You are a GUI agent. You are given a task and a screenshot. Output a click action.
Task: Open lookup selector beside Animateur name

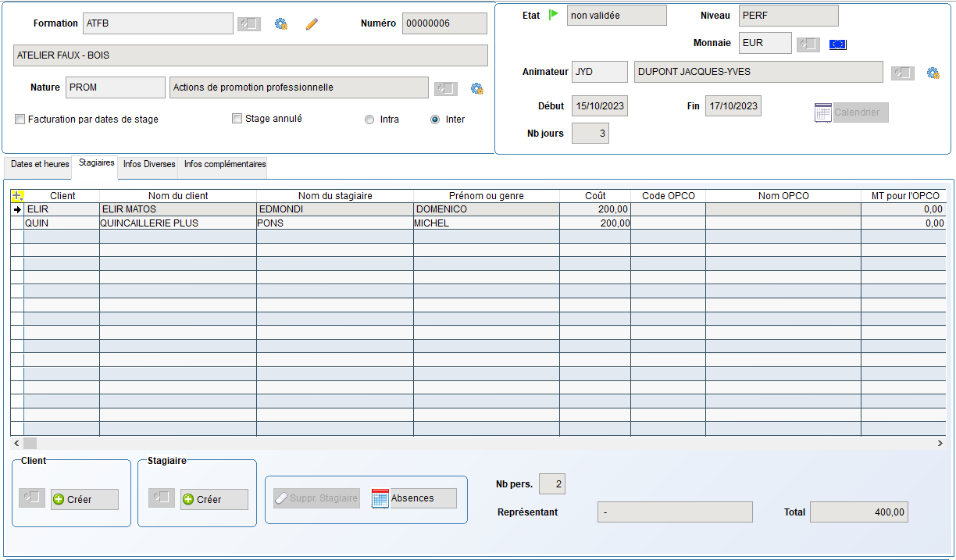point(902,73)
